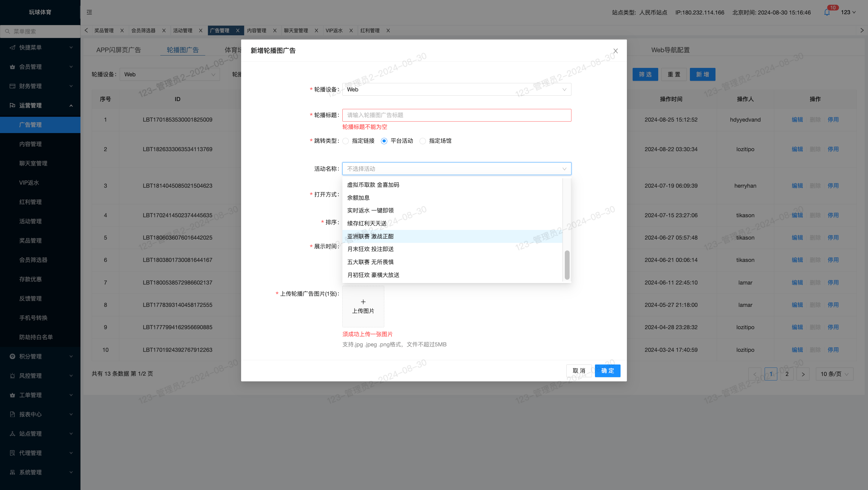Collapse sidebar with hamburger menu icon
868x490 pixels.
pyautogui.click(x=89, y=12)
